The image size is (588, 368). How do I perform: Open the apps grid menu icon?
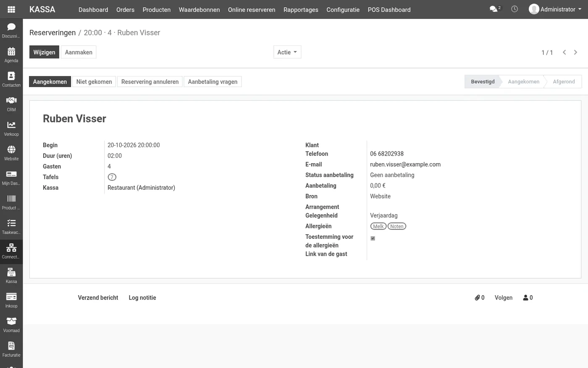tap(11, 9)
